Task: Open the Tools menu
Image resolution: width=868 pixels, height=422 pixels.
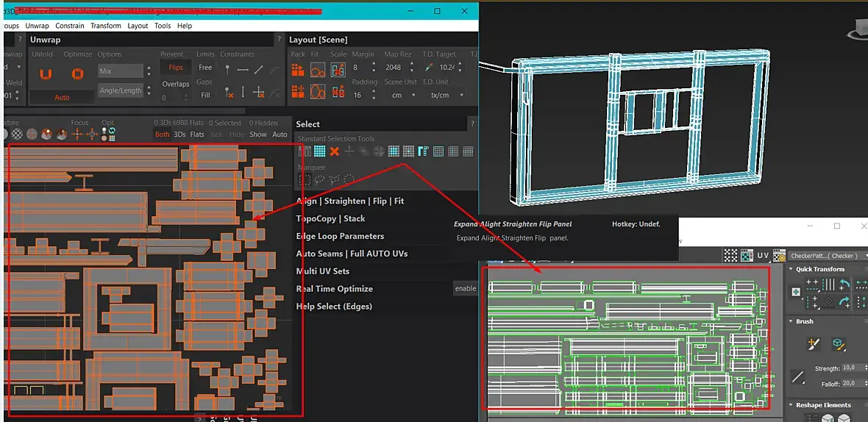Action: [163, 26]
